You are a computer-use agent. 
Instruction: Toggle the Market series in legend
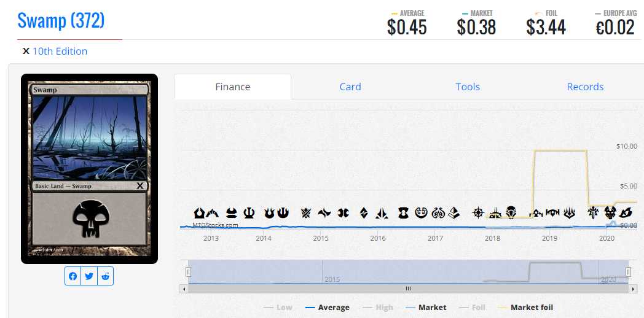click(426, 308)
